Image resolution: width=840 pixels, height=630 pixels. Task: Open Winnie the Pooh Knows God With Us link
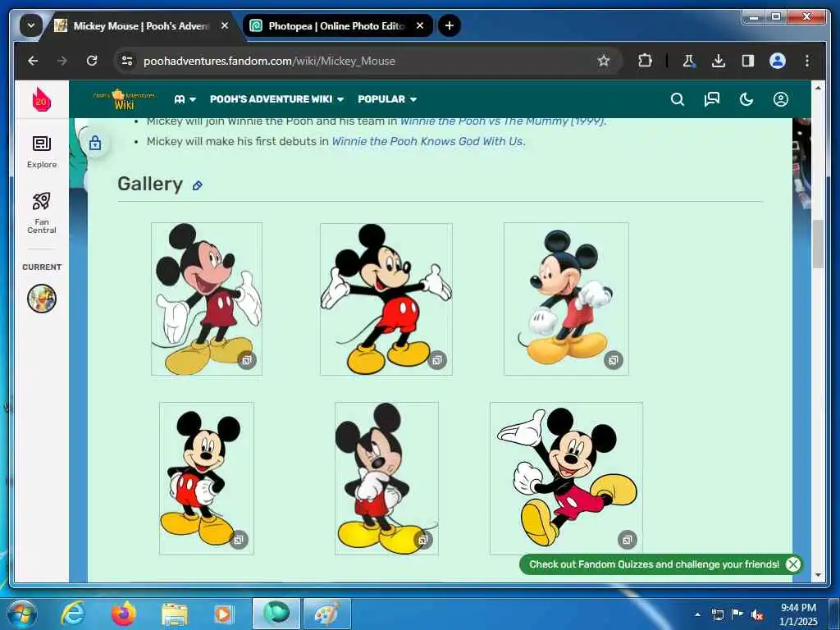[427, 141]
